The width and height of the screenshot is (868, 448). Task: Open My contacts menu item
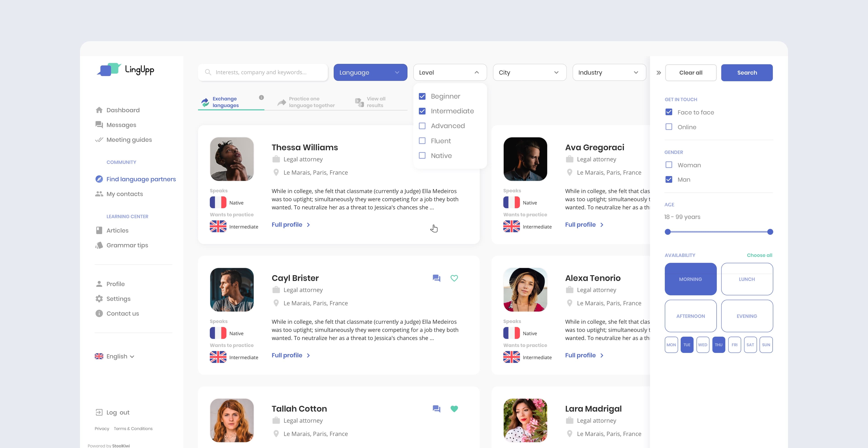click(119, 194)
